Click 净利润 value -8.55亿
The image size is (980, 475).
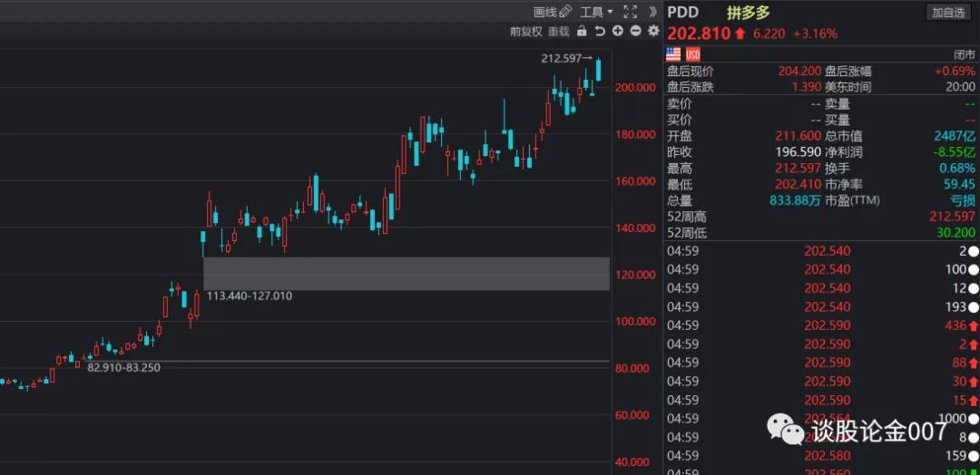[x=955, y=152]
